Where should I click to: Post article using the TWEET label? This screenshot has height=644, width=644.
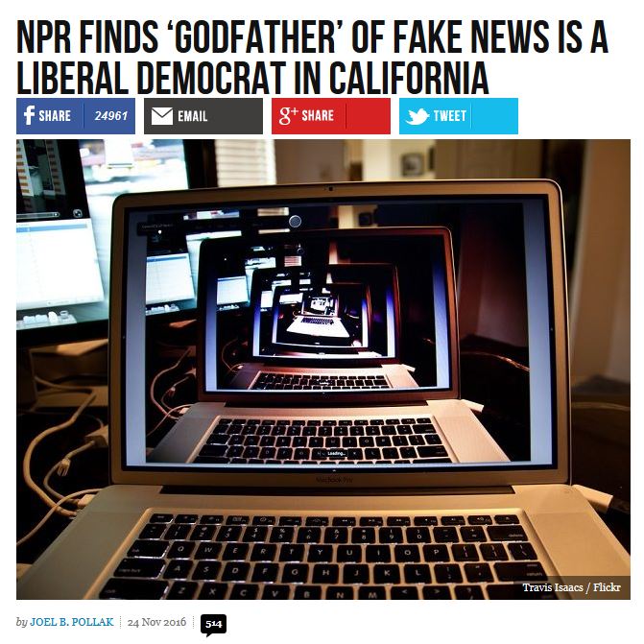click(450, 116)
